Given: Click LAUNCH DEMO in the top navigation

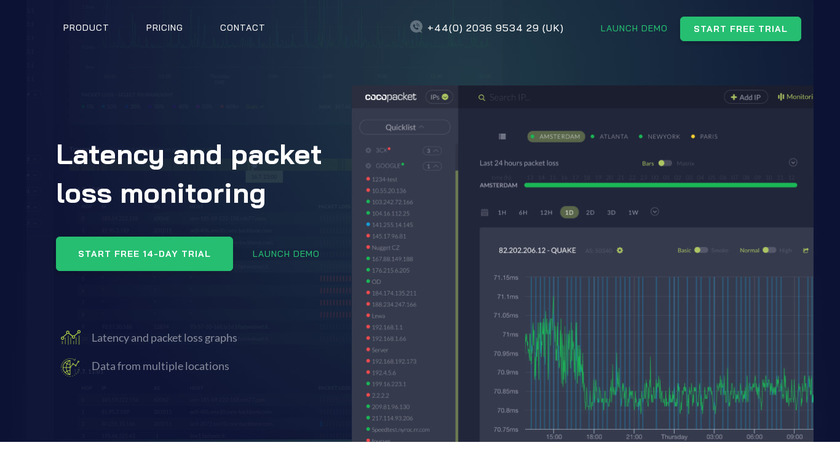Looking at the screenshot, I should [634, 28].
